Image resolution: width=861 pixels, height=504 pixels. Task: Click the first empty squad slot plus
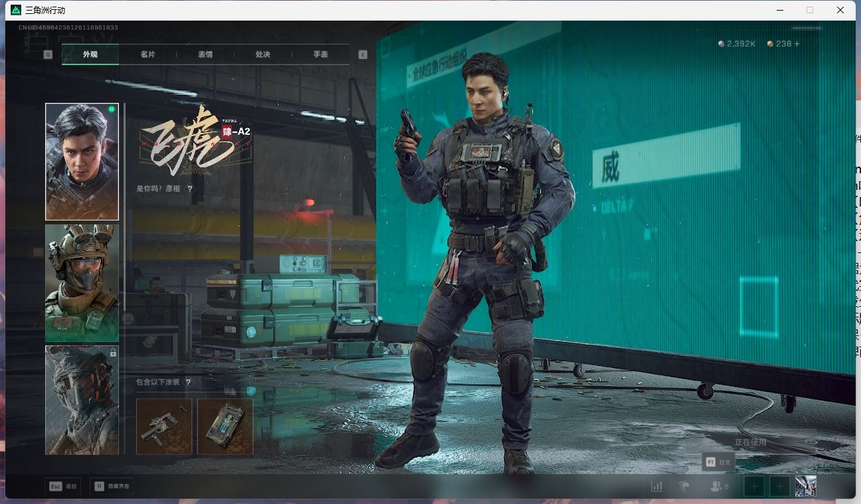pos(754,486)
